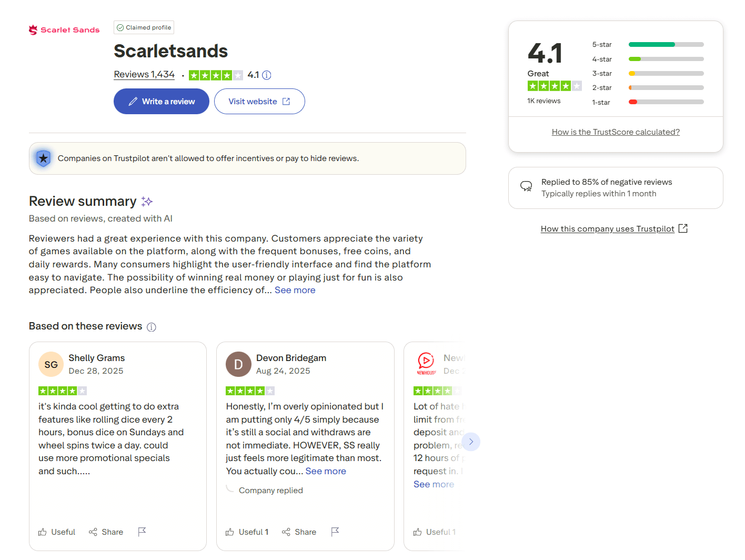745x560 pixels.
Task: Open Visit website link
Action: [x=259, y=102]
